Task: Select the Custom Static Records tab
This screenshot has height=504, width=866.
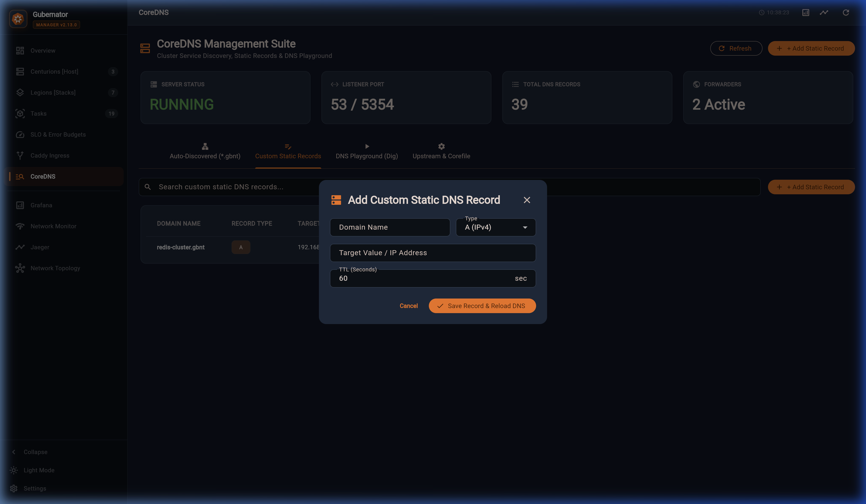Action: 288,151
